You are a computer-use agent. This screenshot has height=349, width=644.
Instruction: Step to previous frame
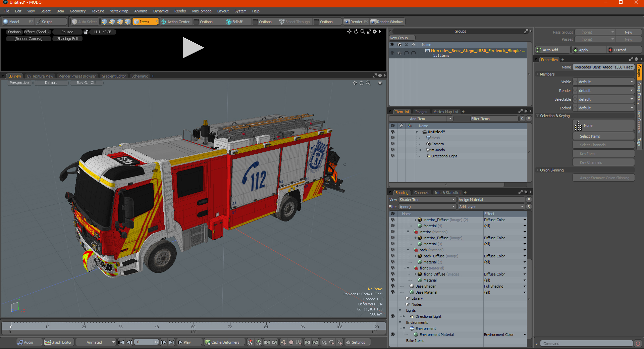point(129,342)
